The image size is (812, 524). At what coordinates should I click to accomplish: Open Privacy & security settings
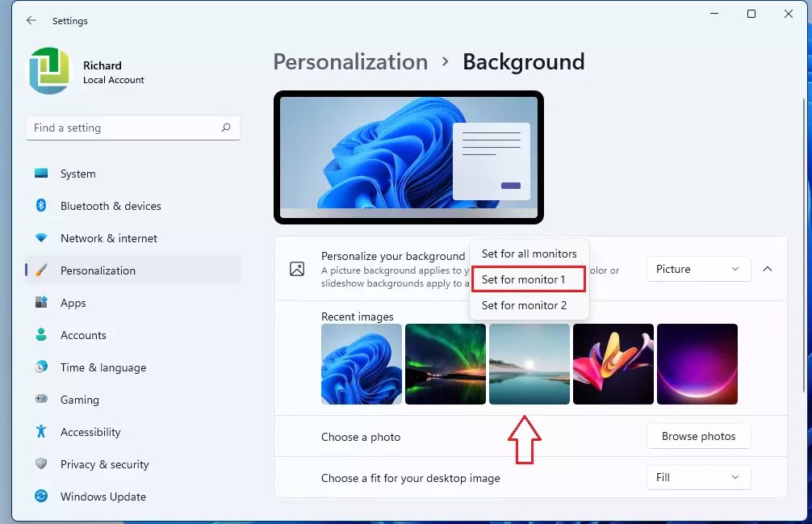coord(105,464)
